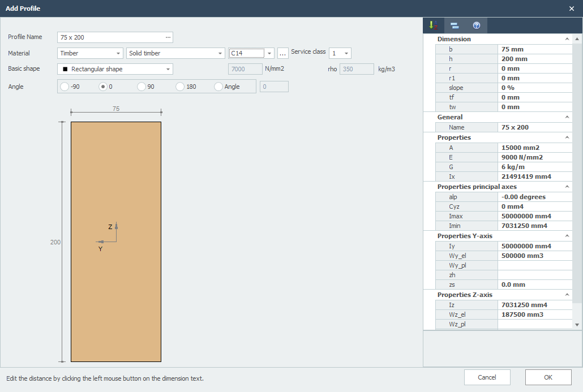This screenshot has height=392, width=583.
Task: Switch the properties panel to categorized view
Action: click(455, 25)
